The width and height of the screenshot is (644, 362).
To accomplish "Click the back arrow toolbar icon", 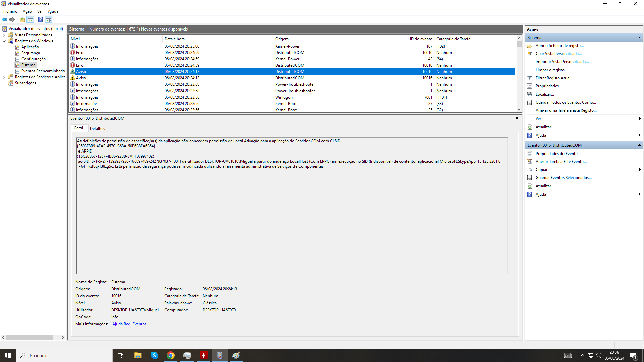I will [x=4, y=19].
